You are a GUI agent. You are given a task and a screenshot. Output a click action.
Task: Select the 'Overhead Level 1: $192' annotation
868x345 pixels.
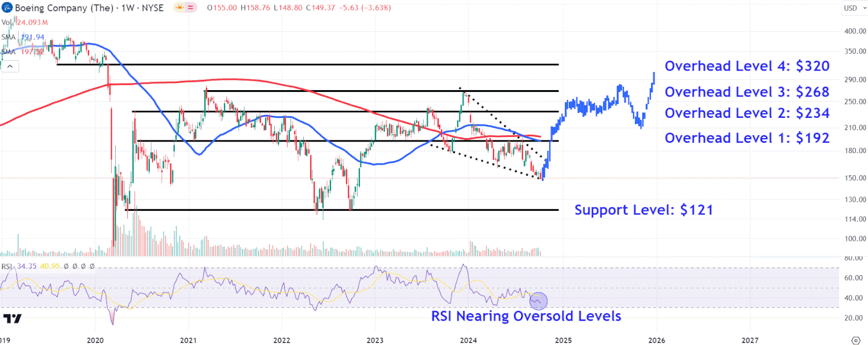(x=747, y=138)
